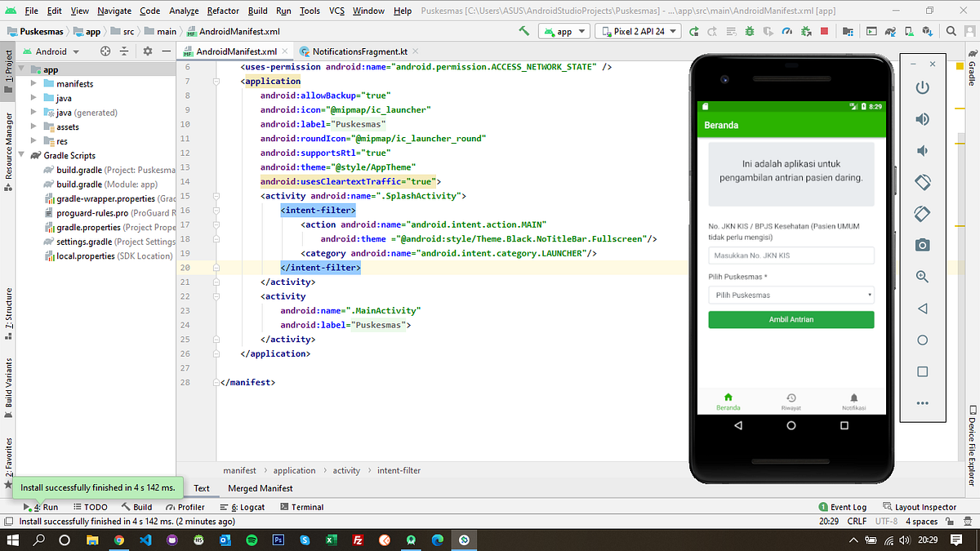The width and height of the screenshot is (980, 551).
Task: Take a screenshot using emulator camera icon
Action: [x=923, y=245]
